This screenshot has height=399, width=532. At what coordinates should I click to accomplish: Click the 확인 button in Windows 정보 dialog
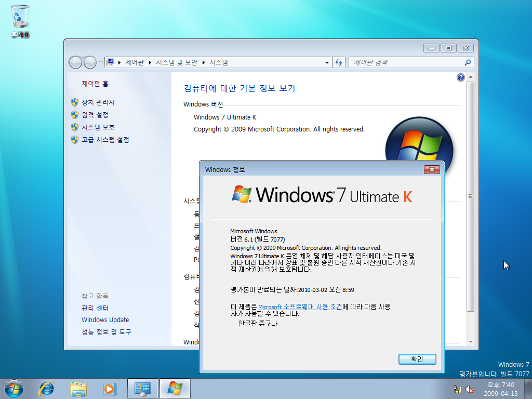pyautogui.click(x=417, y=359)
